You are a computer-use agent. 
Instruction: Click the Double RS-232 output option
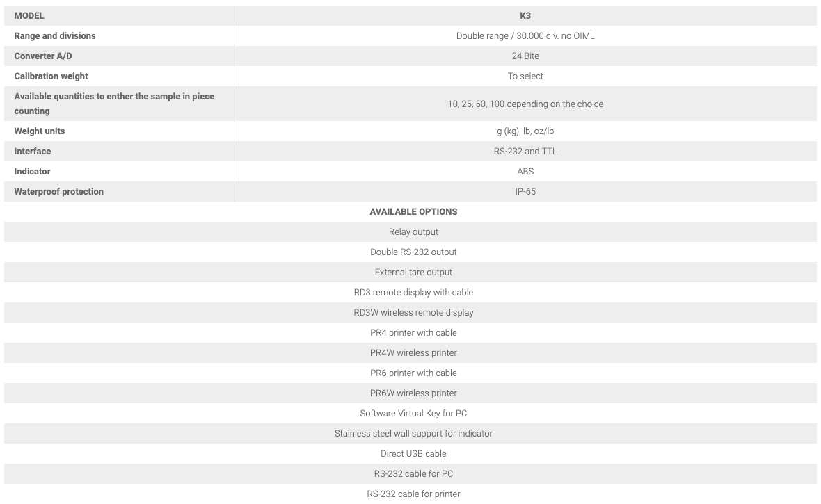(x=413, y=252)
